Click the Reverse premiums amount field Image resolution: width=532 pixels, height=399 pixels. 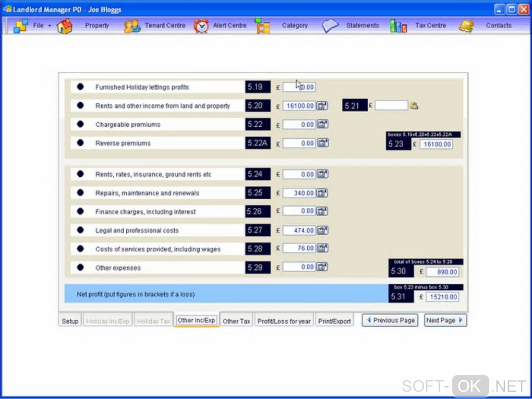coord(299,143)
